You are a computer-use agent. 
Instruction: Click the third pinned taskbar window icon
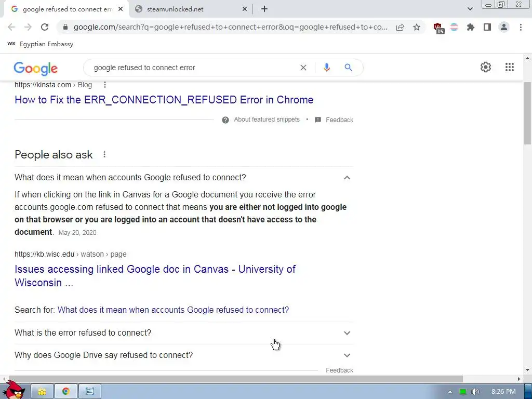point(89,391)
